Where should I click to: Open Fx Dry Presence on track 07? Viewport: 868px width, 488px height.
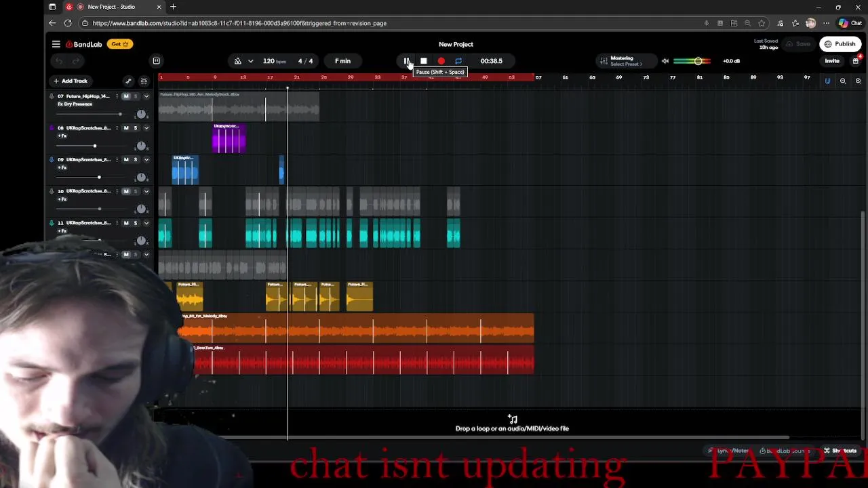(x=75, y=104)
